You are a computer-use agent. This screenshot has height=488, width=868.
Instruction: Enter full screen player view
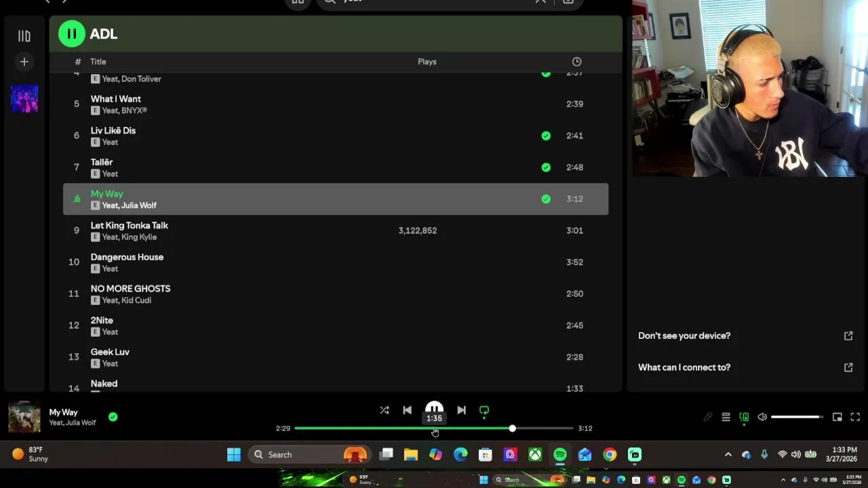click(x=855, y=418)
